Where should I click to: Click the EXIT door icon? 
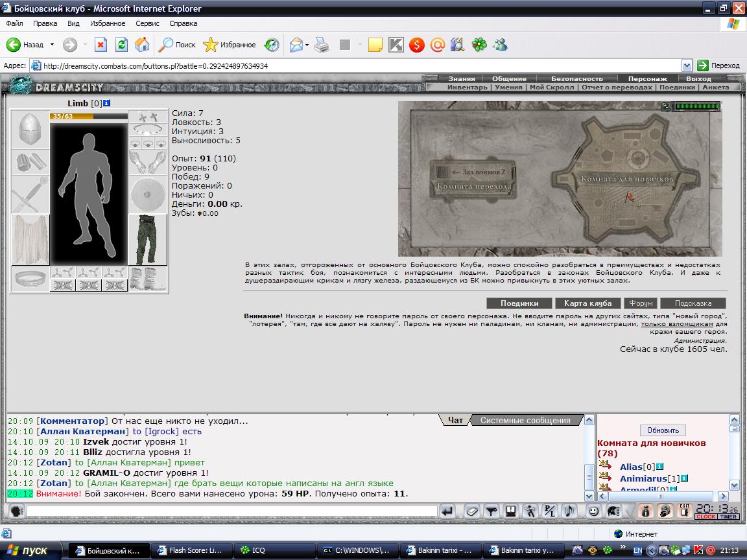pos(685,511)
